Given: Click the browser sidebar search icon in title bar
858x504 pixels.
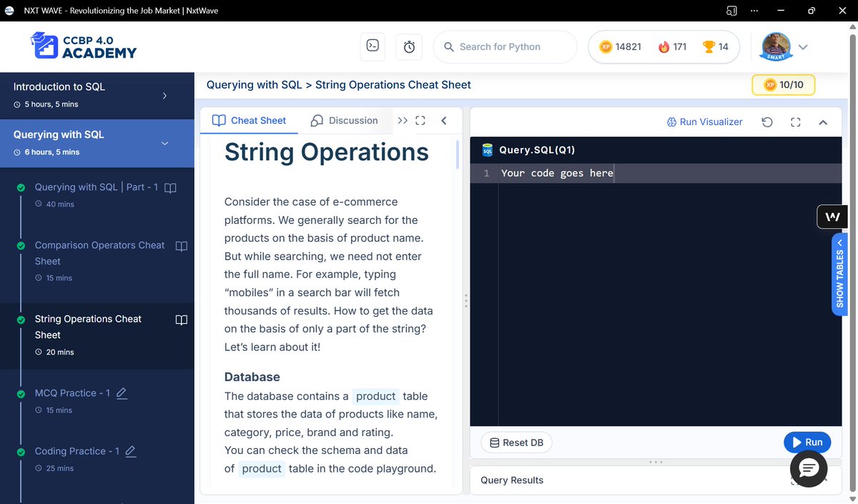Looking at the screenshot, I should tap(731, 11).
